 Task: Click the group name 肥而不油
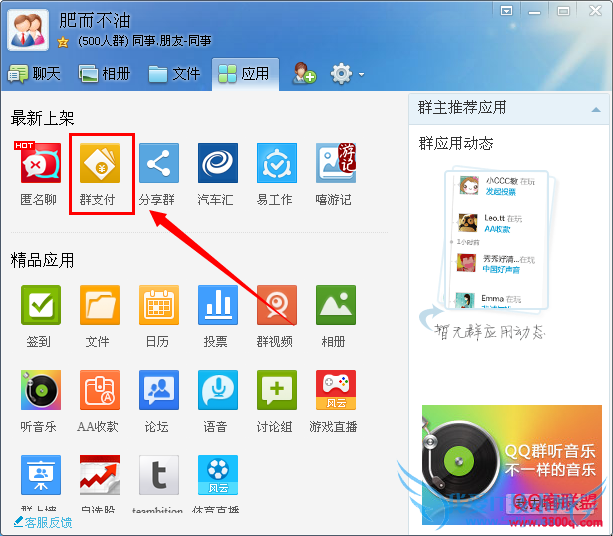click(x=95, y=20)
